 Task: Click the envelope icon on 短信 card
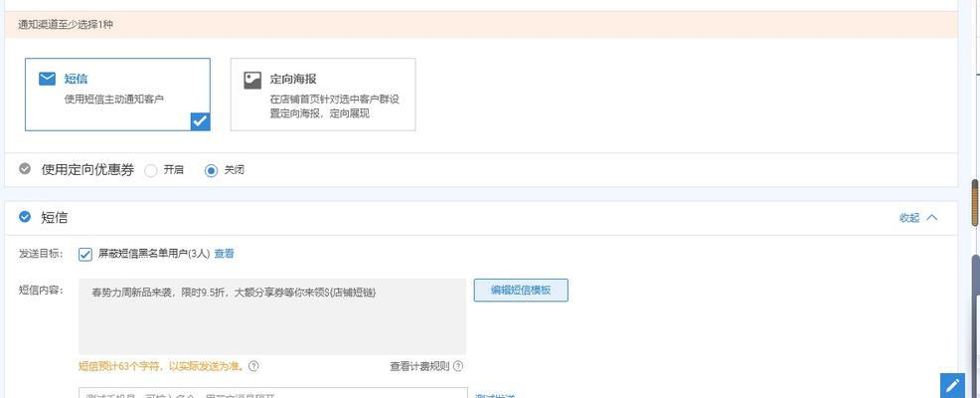click(x=47, y=79)
